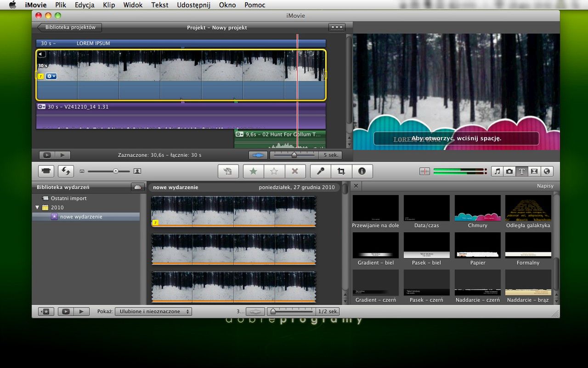The height and width of the screenshot is (368, 588).
Task: Open the 'Ulubione i nieoznaczone' filter dropdown
Action: click(153, 311)
